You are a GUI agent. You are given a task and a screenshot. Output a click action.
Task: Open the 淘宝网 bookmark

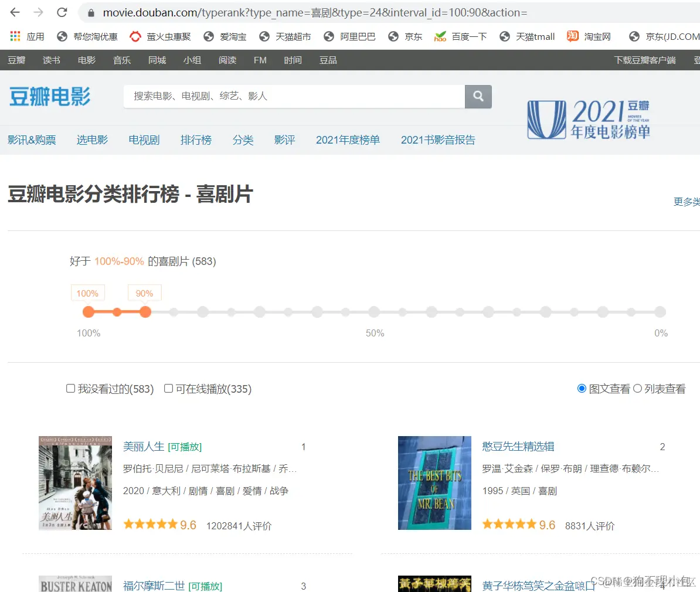pos(589,36)
